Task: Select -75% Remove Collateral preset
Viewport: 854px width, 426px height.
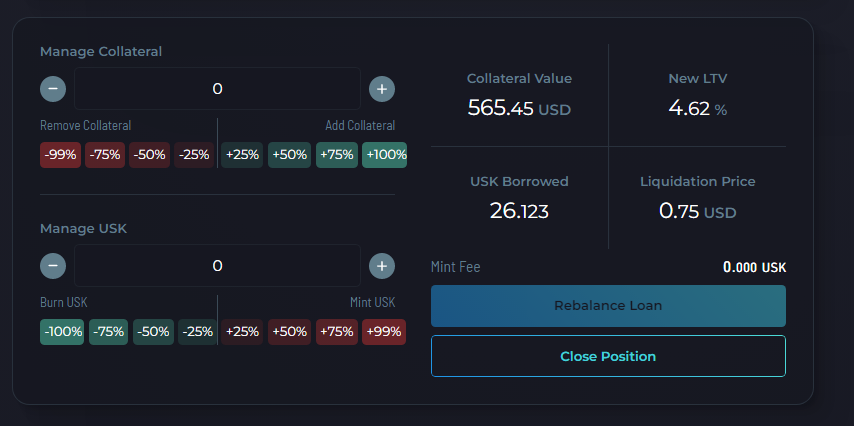Action: [105, 155]
